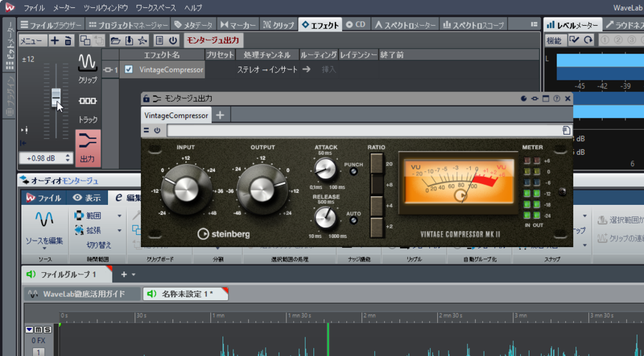Uncheck the VintageCompressor effect checkbox
644x356 pixels.
(129, 69)
